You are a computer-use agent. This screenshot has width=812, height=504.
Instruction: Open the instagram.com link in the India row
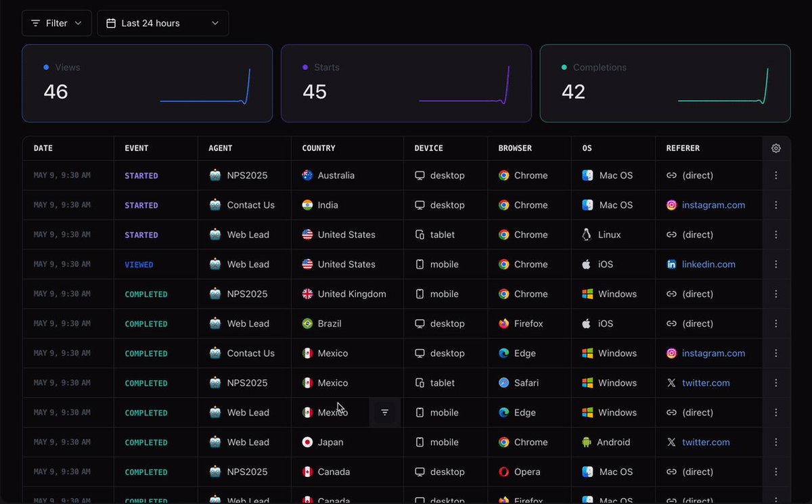click(713, 205)
